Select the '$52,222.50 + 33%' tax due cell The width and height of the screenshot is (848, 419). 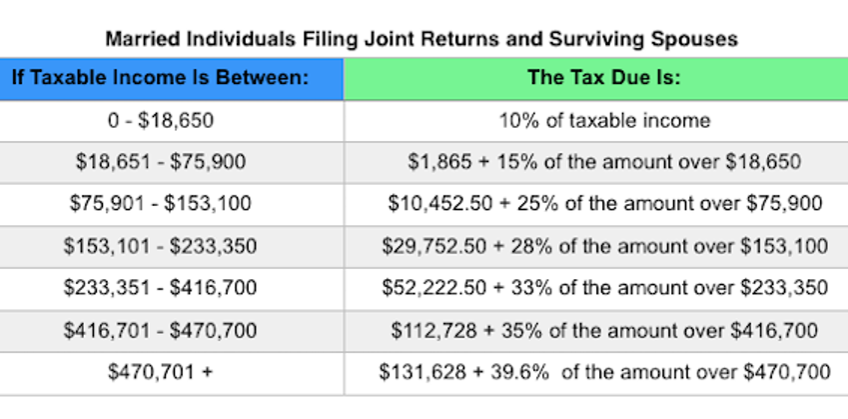coord(604,288)
